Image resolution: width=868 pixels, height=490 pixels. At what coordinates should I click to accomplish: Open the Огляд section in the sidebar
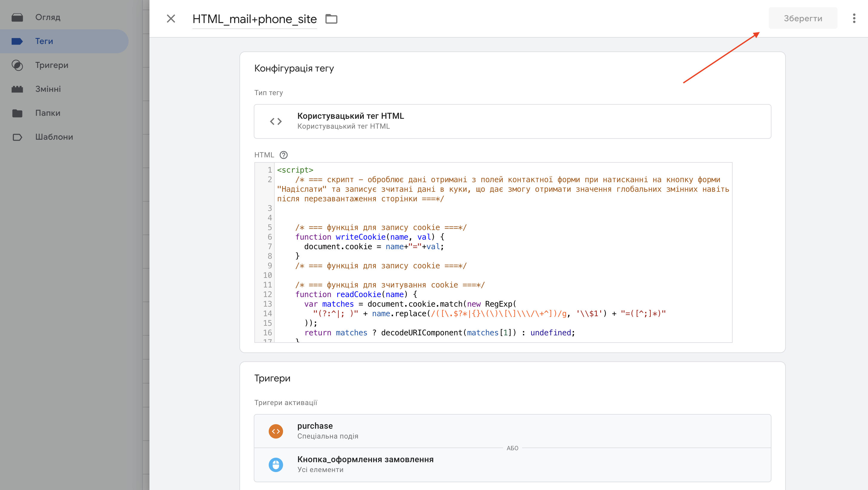48,17
